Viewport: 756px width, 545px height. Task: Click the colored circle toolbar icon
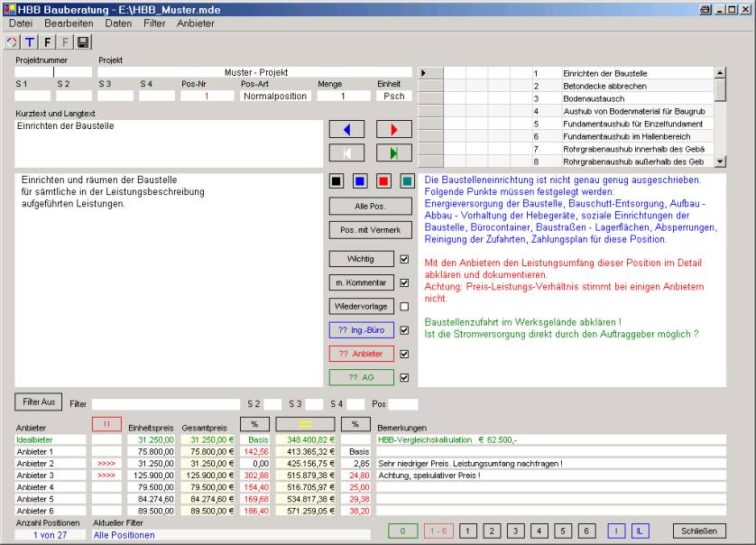12,42
